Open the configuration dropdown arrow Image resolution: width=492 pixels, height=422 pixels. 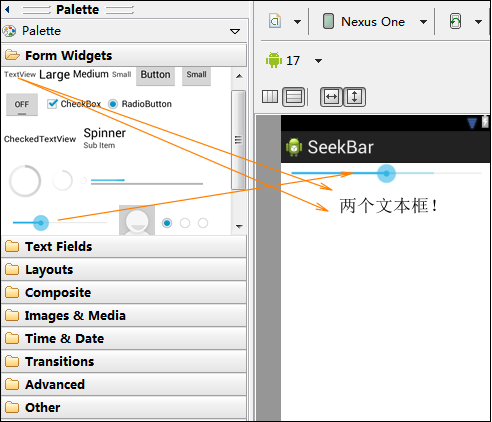(x=297, y=22)
